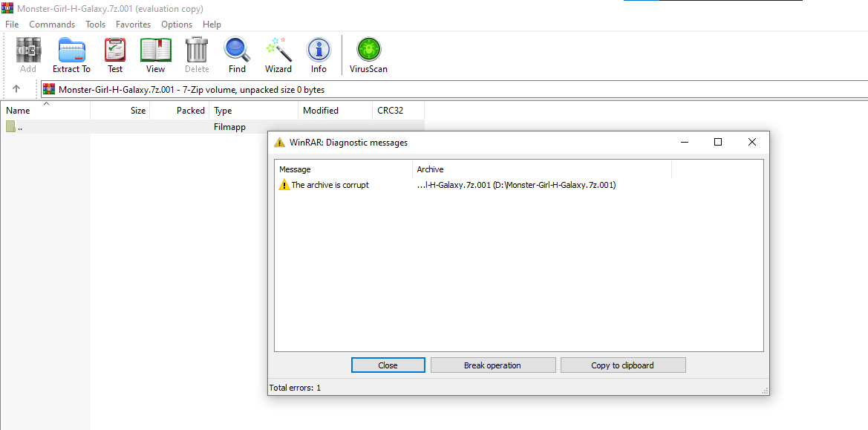Viewport: 868px width, 430px height.
Task: Click Copy to clipboard button
Action: click(623, 365)
